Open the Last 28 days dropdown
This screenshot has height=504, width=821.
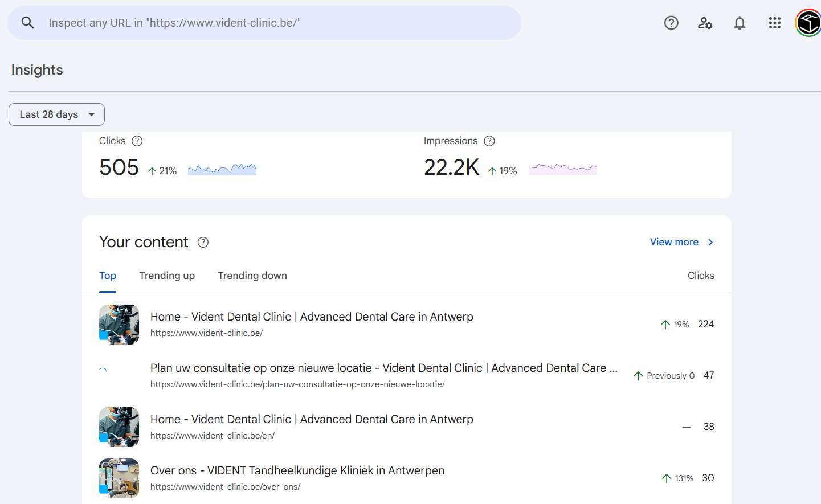(x=56, y=114)
